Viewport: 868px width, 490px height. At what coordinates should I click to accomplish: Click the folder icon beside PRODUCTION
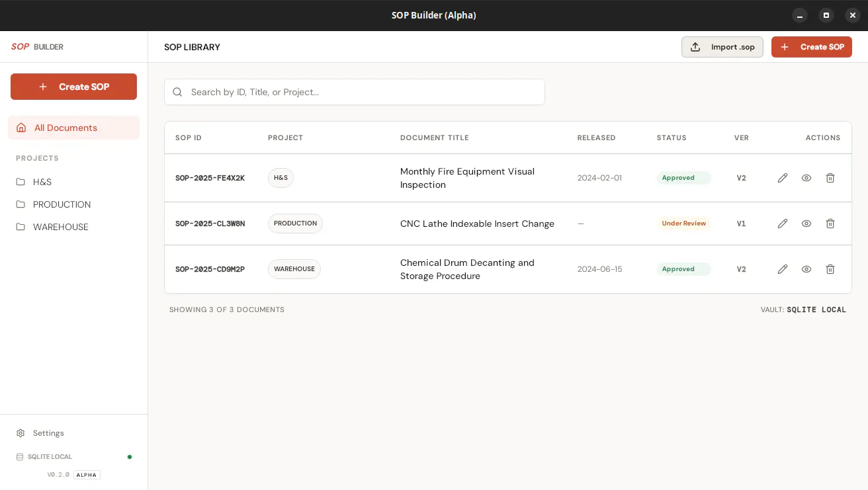coord(21,204)
